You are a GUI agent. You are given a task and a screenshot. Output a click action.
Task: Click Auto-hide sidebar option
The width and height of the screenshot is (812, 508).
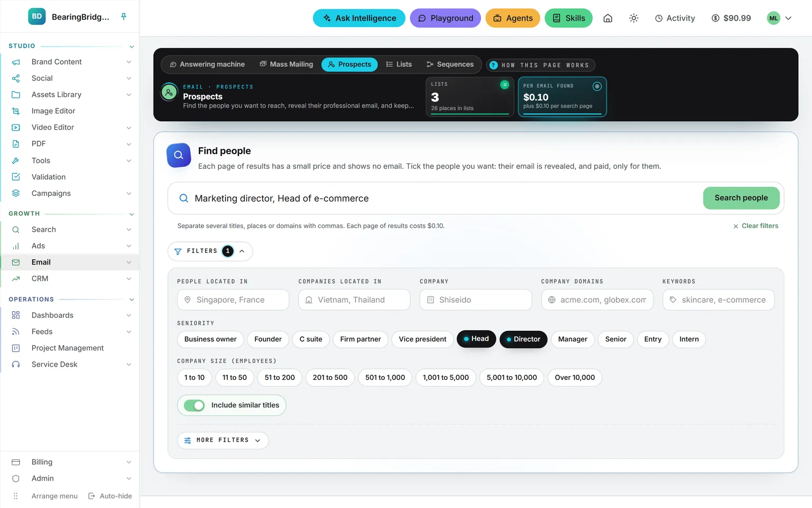[110, 496]
